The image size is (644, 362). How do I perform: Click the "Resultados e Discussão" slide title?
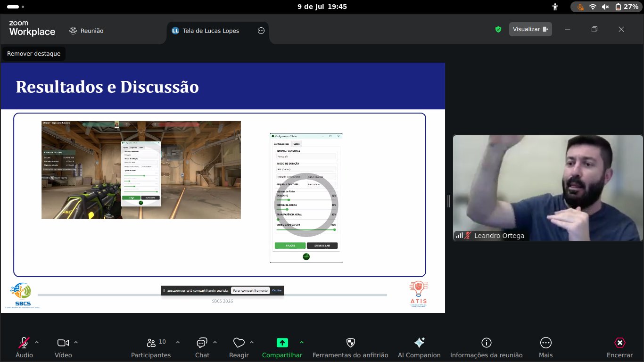point(107,87)
